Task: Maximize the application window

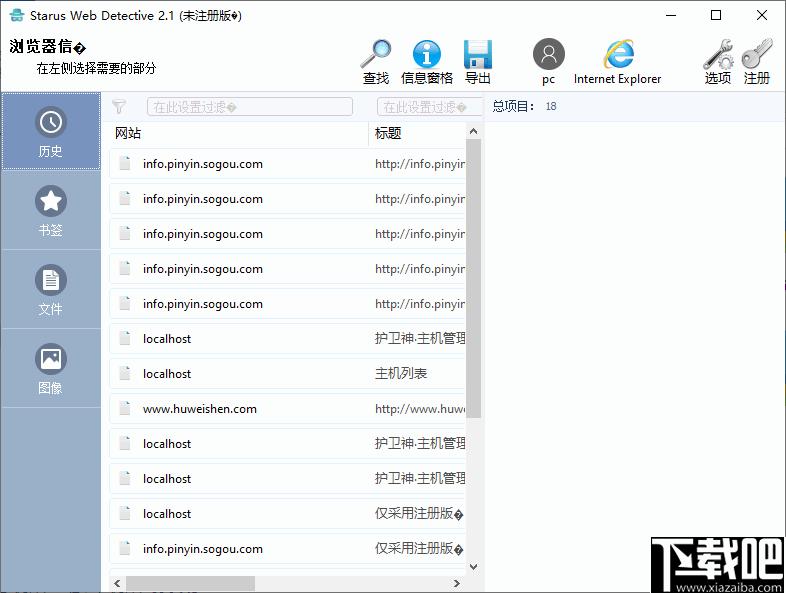Action: click(716, 16)
